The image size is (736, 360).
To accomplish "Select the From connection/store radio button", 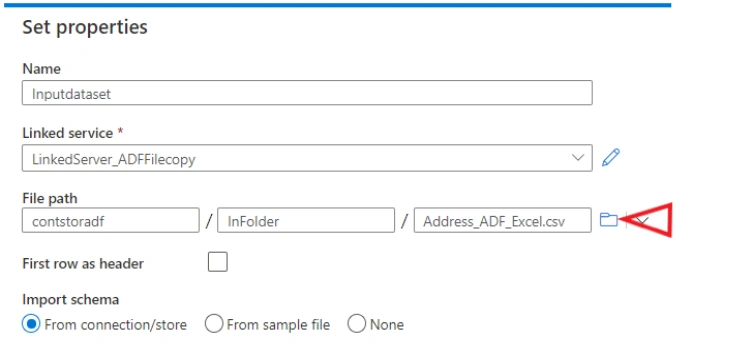I will point(31,324).
